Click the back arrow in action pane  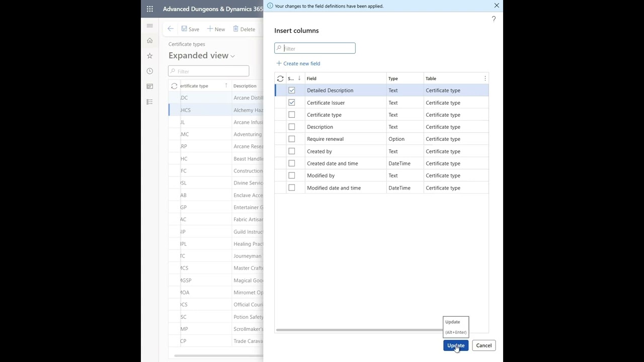click(171, 29)
